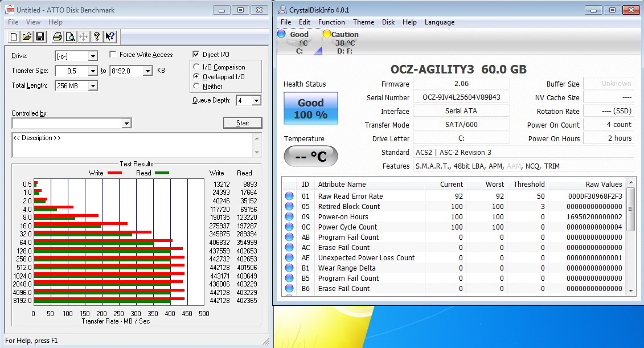Image resolution: width=644 pixels, height=348 pixels.
Task: Click the question mark About icon in ATTO
Action: pyautogui.click(x=97, y=37)
